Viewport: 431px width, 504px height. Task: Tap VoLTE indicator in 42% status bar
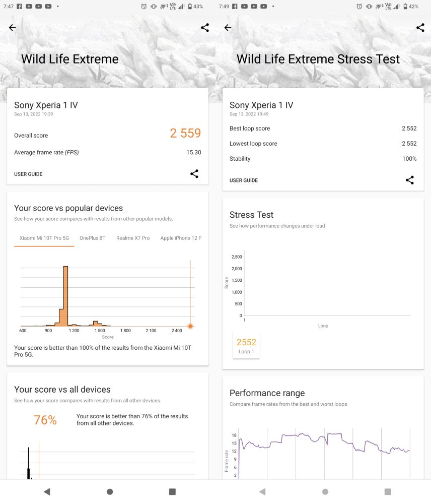pyautogui.click(x=388, y=6)
